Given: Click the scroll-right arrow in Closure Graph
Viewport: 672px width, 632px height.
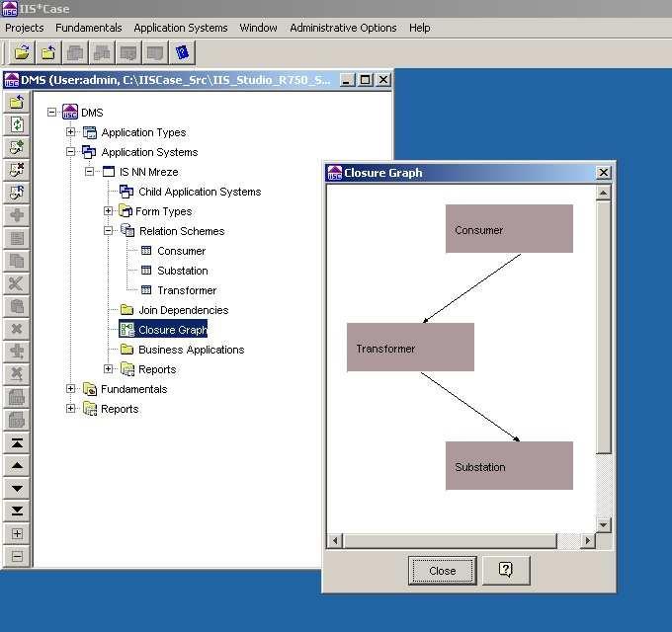Looking at the screenshot, I should [588, 541].
